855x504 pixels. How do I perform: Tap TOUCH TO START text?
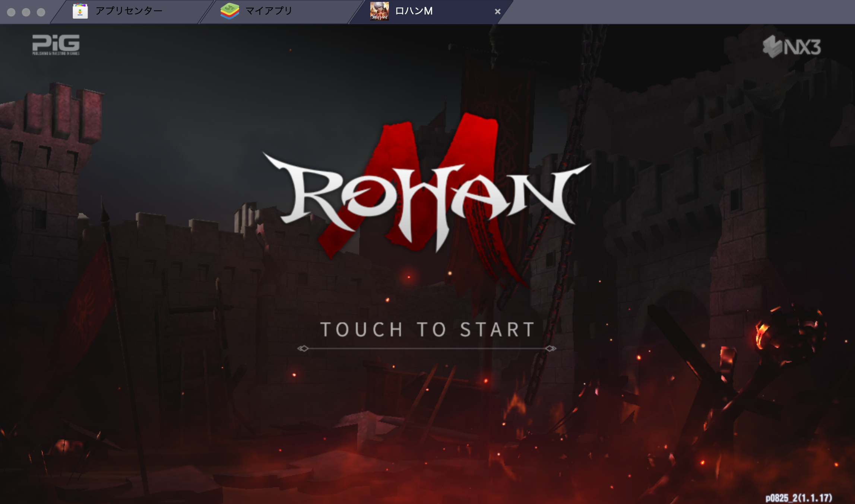click(427, 329)
